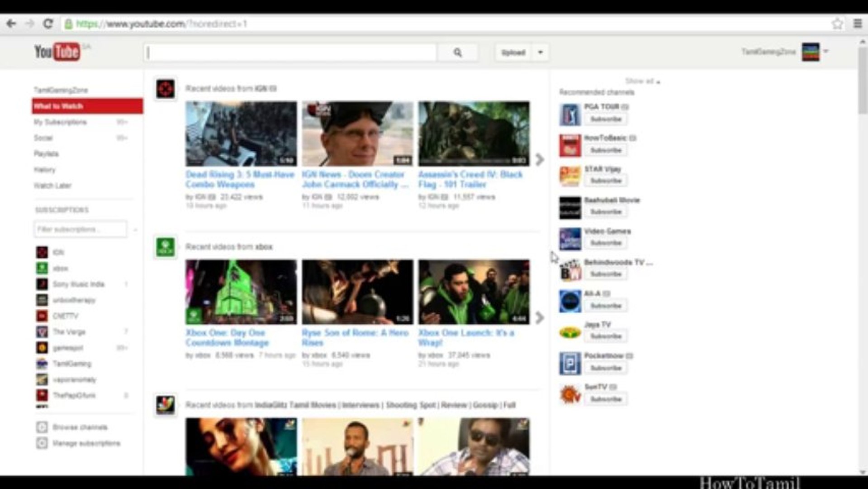Open the Chrome hamburger menu
The width and height of the screenshot is (868, 489).
858,24
